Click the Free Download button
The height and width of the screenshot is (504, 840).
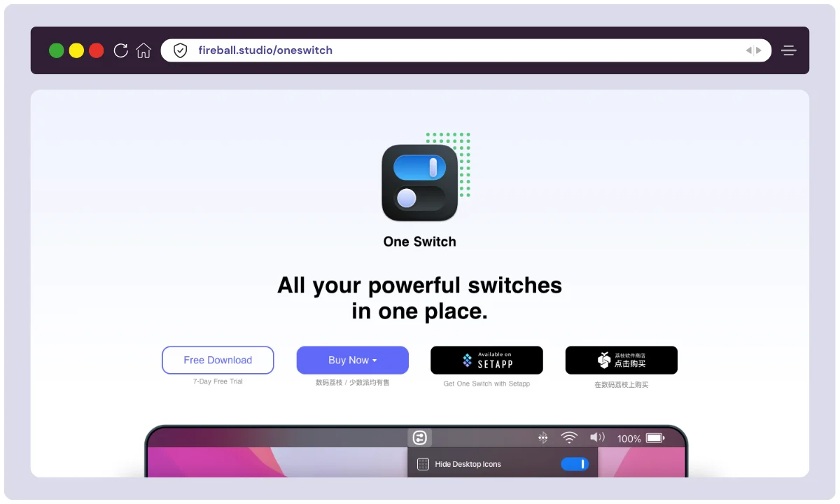[x=218, y=360]
